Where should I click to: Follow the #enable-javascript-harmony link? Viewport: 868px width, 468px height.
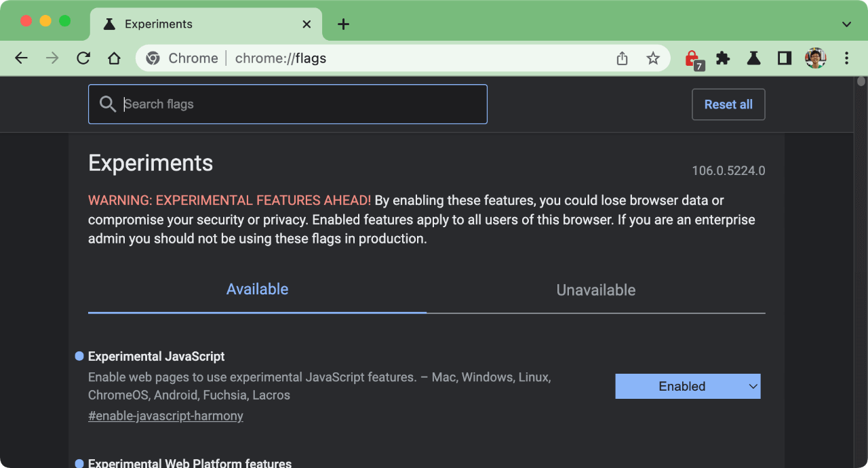pyautogui.click(x=165, y=416)
